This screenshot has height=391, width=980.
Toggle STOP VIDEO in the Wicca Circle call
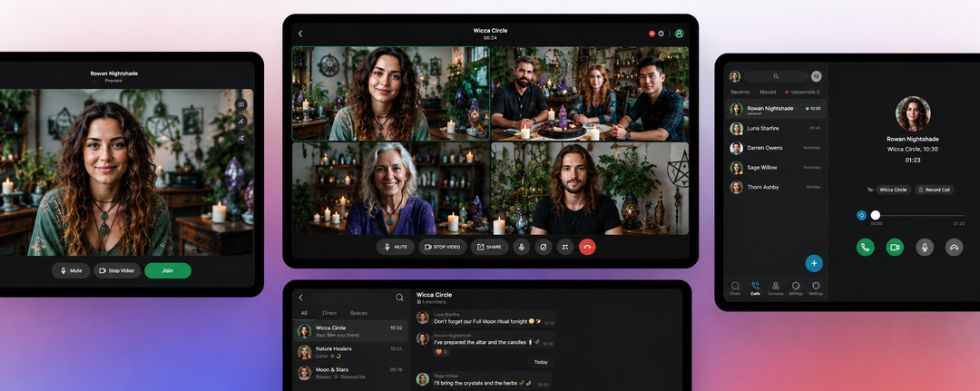[443, 247]
